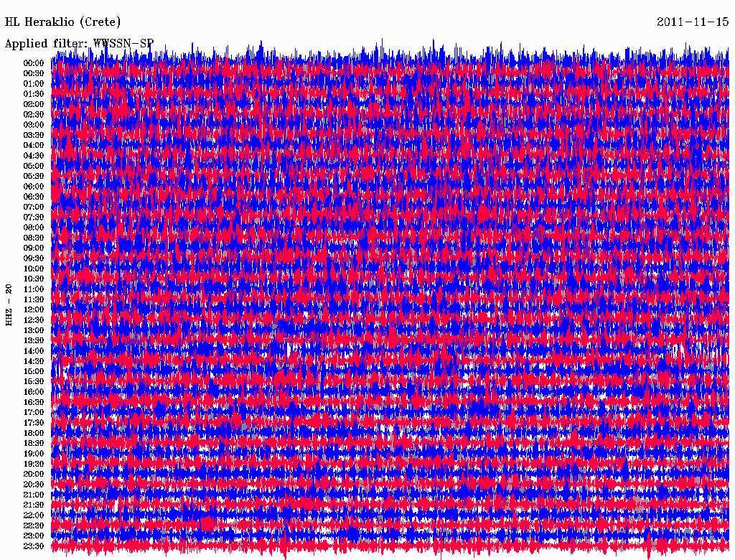The image size is (735, 560).
Task: Select the 19:30 time label
Action: coord(34,464)
